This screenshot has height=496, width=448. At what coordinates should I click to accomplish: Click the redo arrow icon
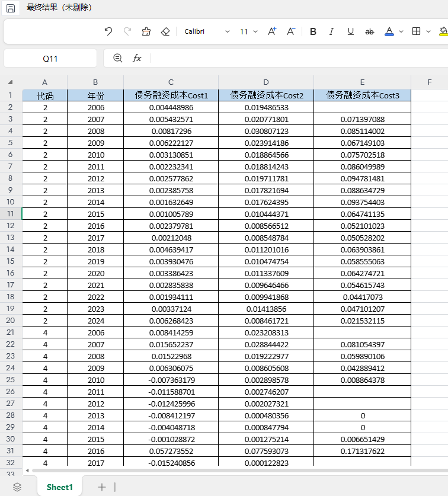click(x=127, y=31)
